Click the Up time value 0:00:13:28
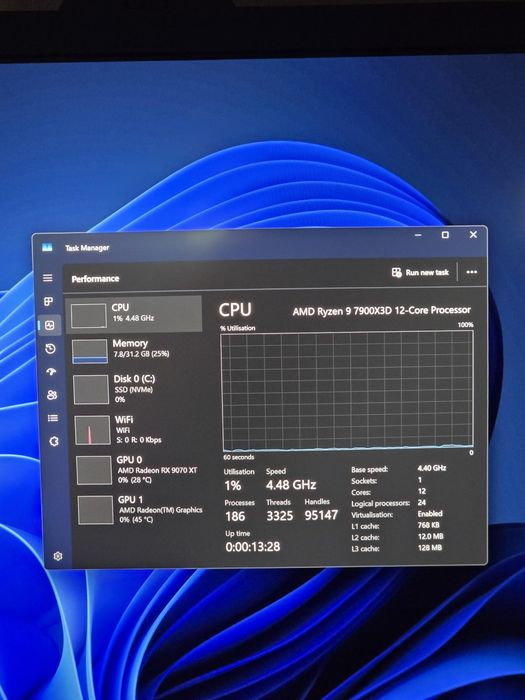Viewport: 525px width, 700px height. click(x=253, y=546)
